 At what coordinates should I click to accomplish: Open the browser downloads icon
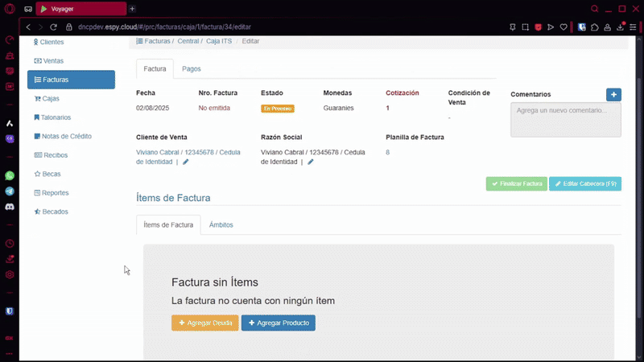tap(620, 27)
